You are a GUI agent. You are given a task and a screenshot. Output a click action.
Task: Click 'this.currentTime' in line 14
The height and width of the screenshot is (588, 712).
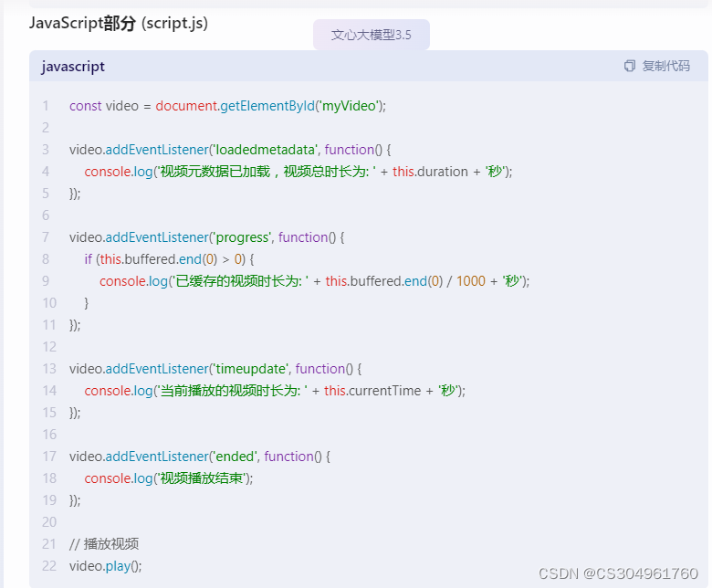click(x=372, y=391)
